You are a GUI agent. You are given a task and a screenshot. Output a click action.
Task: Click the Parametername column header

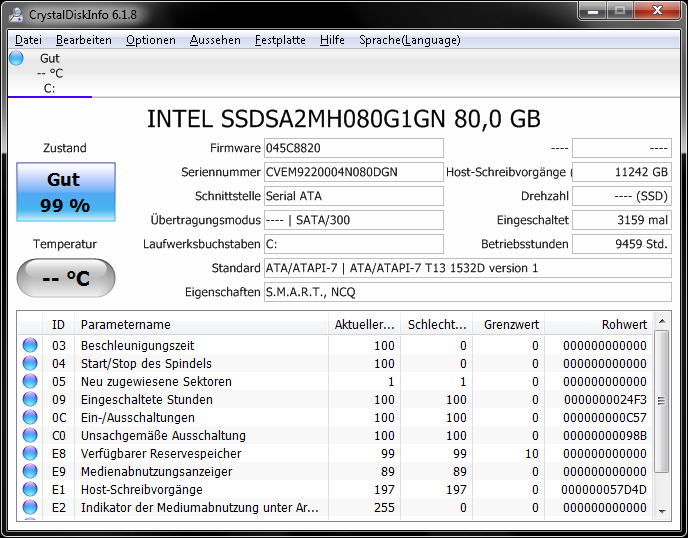pyautogui.click(x=201, y=324)
